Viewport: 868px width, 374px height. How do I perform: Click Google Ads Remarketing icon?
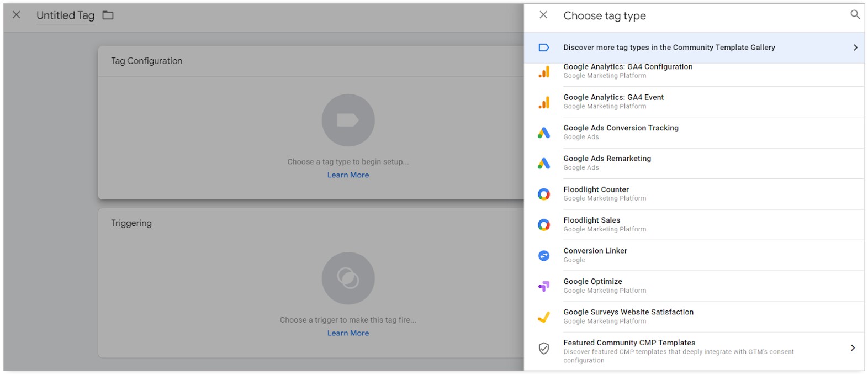544,163
